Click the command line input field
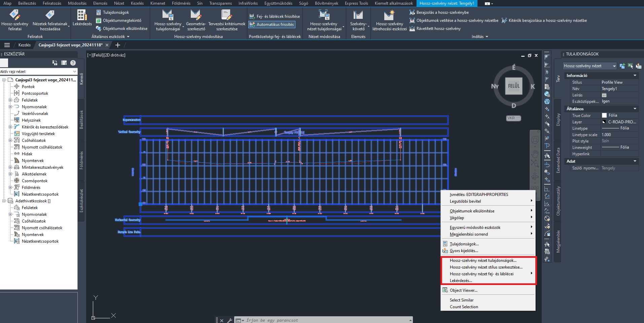The height and width of the screenshot is (323, 644). point(326,320)
